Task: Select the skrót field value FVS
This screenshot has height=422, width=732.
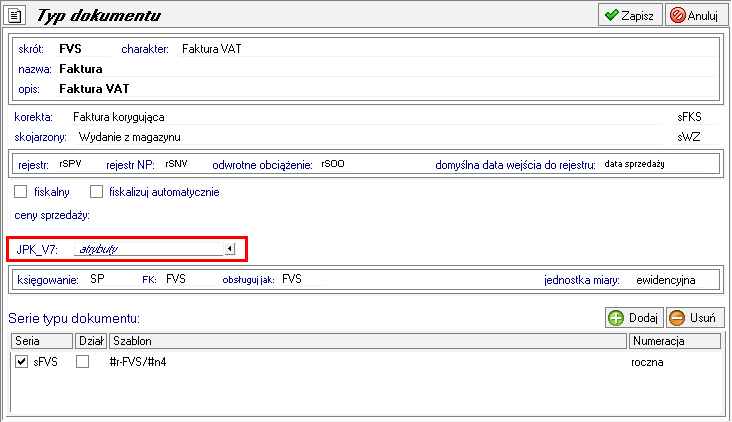Action: click(x=70, y=48)
